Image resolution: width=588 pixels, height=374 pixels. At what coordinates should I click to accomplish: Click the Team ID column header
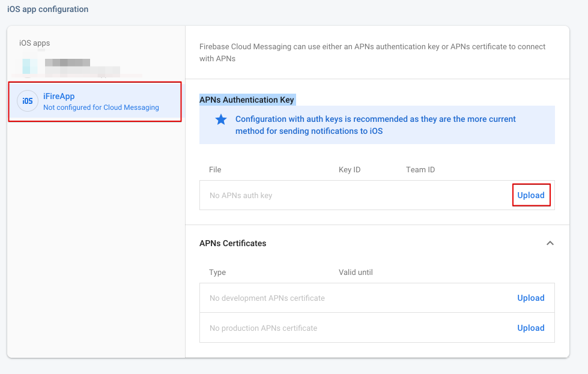point(420,170)
